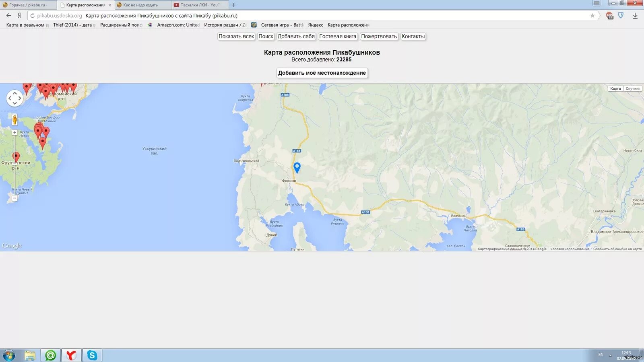Open a new tab with the plus icon
This screenshot has height=362, width=644.
point(233,5)
